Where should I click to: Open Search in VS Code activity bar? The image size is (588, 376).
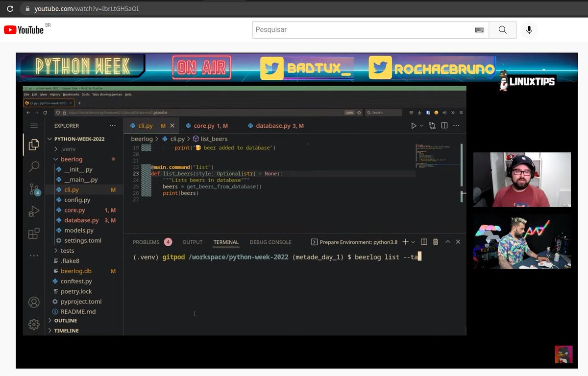point(34,167)
